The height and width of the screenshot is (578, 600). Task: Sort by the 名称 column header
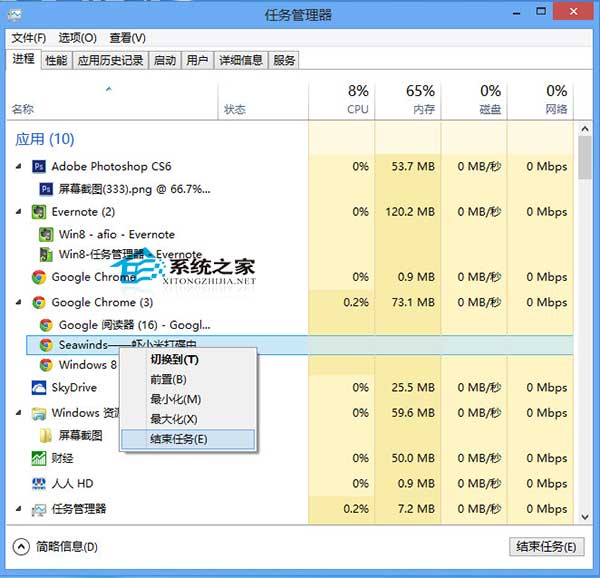point(112,101)
